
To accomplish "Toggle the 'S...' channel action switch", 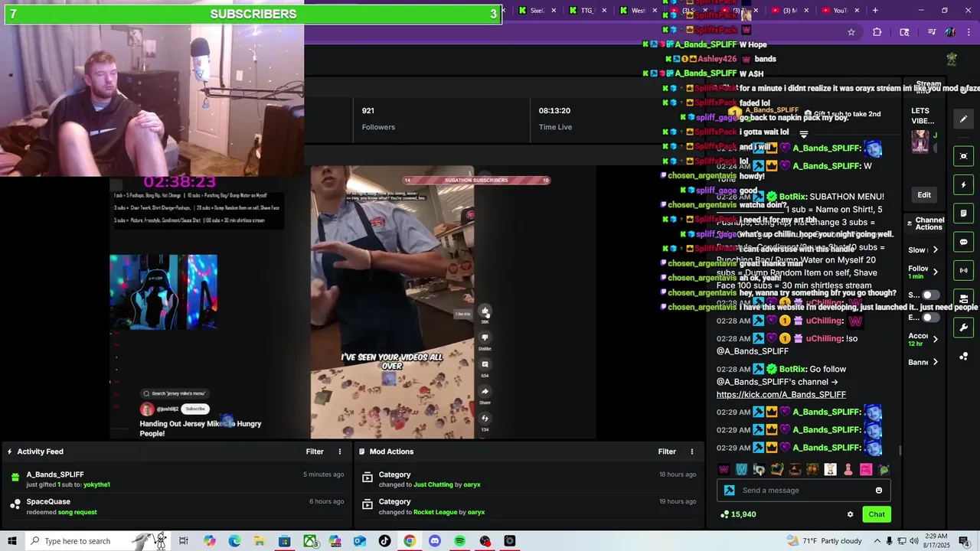I will point(930,295).
